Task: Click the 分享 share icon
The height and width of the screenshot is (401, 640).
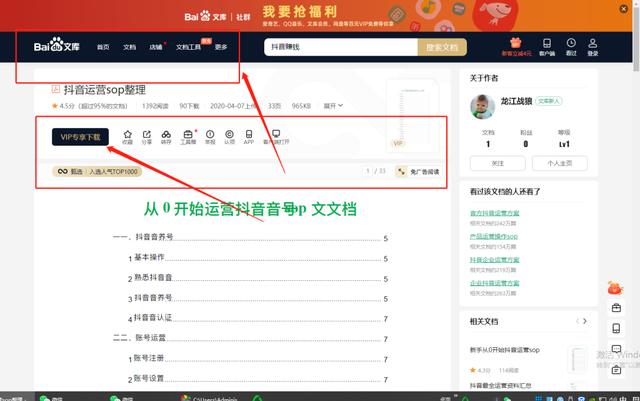Action: coord(147,137)
